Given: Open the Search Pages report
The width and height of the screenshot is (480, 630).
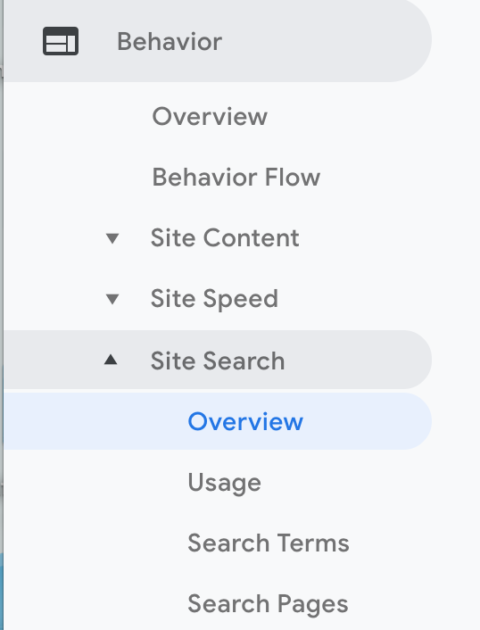Looking at the screenshot, I should (268, 604).
